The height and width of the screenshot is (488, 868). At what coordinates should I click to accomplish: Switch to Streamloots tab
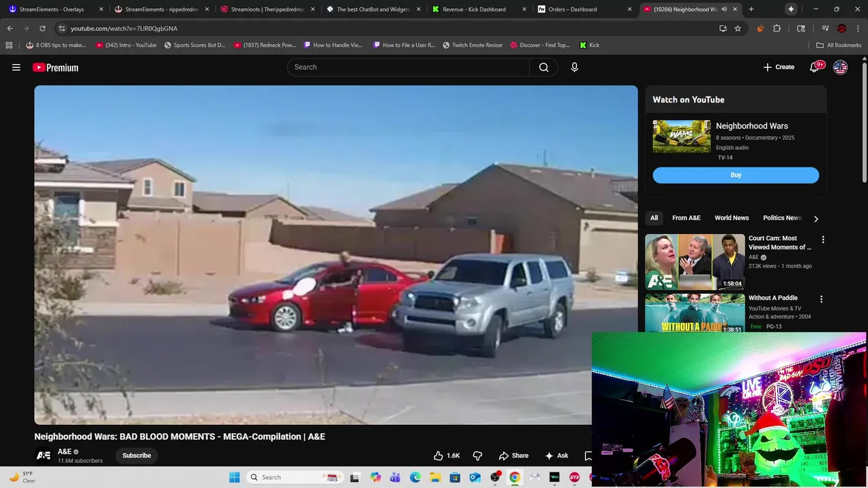(x=268, y=9)
